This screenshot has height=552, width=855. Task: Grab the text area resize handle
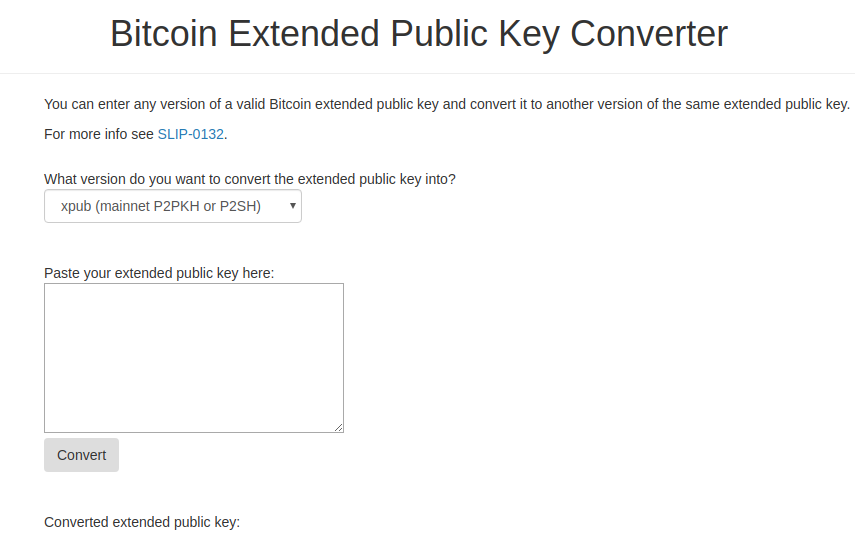(x=339, y=427)
